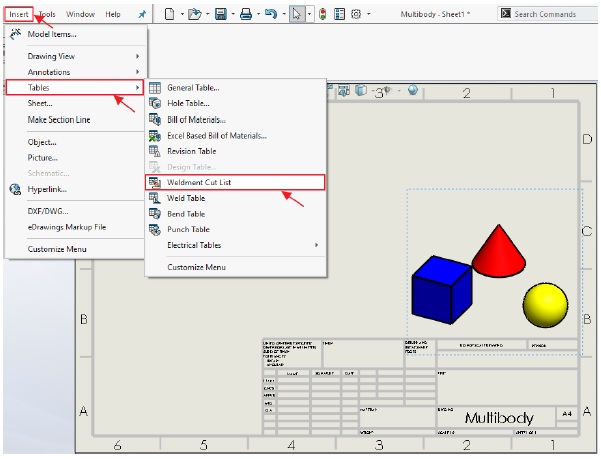Viewport: 601px width, 459px height.
Task: Click the Rebuild traffic light icon
Action: point(323,14)
